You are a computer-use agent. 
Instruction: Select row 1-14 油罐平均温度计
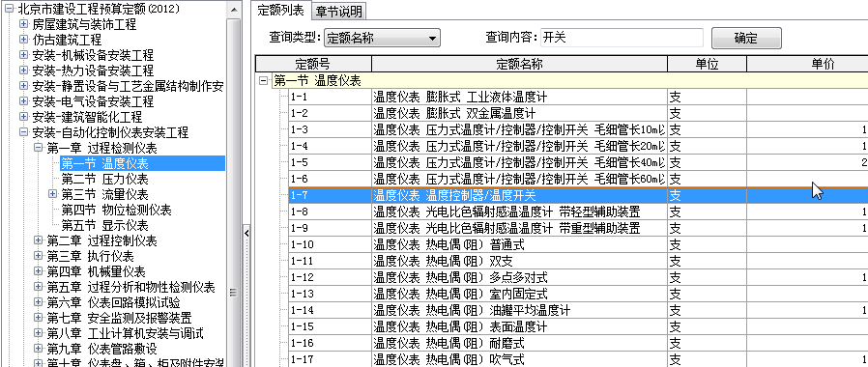[578, 309]
